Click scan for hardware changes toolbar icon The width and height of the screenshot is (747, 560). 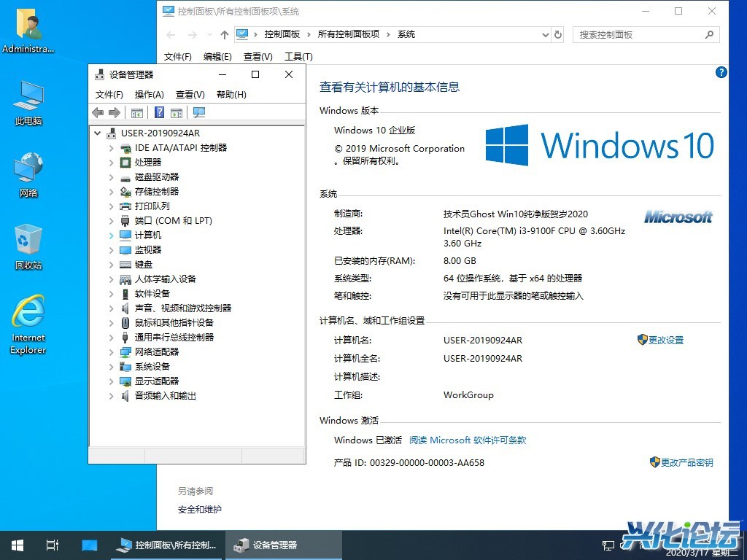198,112
